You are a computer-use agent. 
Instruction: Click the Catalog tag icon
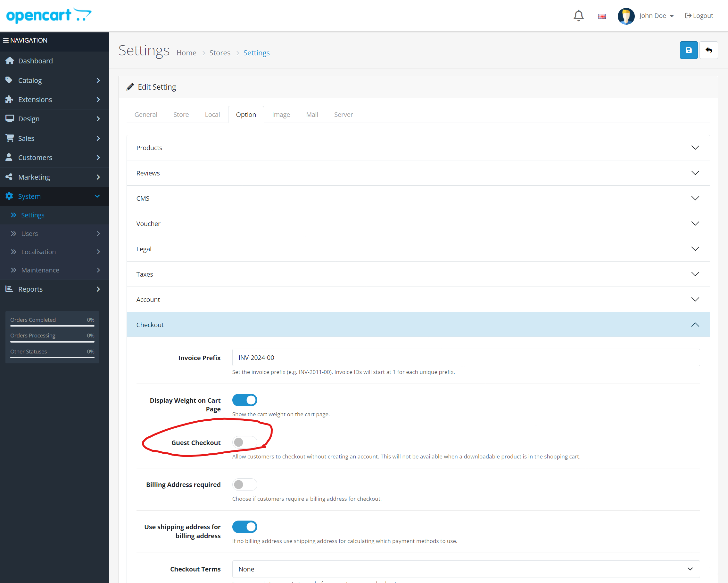click(x=9, y=80)
